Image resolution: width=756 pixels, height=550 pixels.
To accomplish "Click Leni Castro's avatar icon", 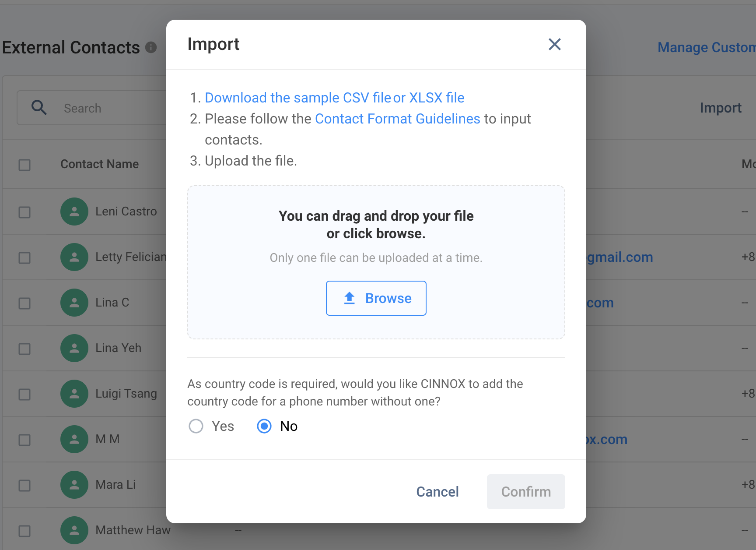I will [x=74, y=212].
